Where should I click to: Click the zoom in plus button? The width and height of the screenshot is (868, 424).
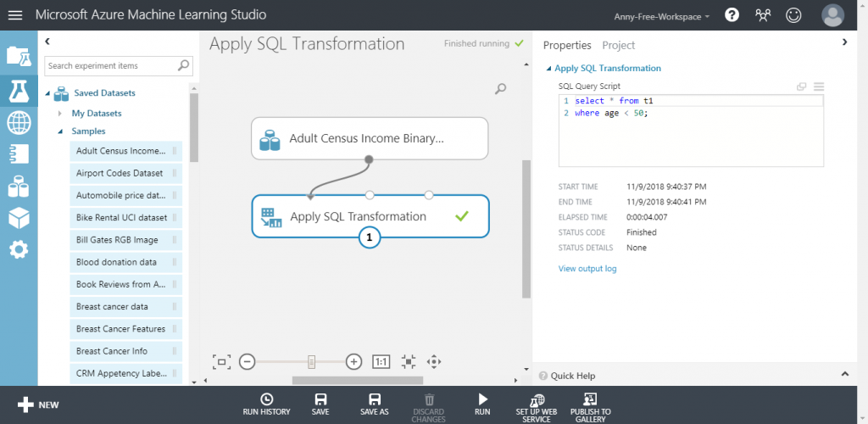click(353, 362)
